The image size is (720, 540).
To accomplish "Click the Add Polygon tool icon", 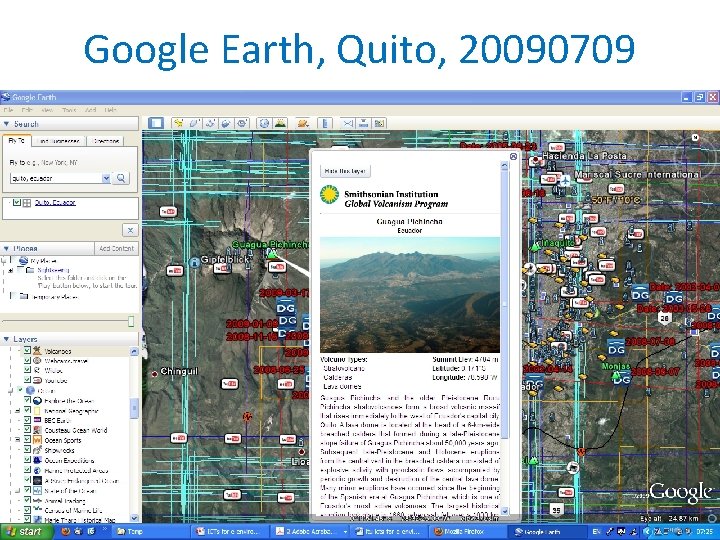I will tap(194, 123).
